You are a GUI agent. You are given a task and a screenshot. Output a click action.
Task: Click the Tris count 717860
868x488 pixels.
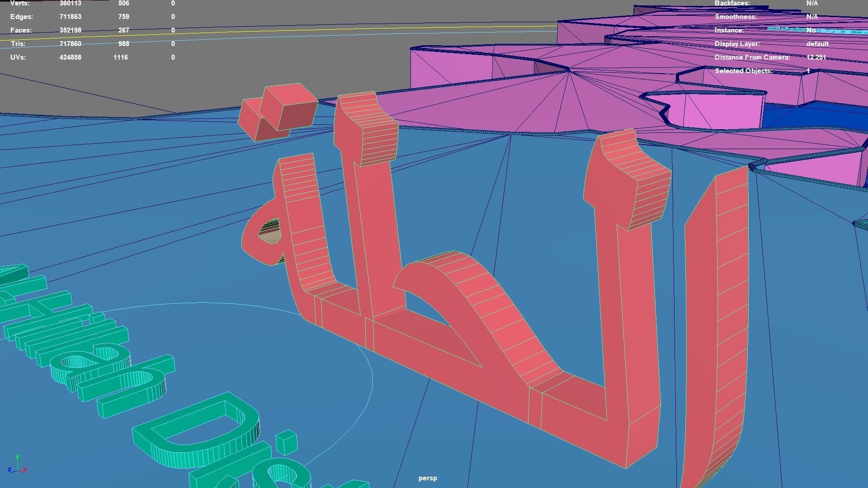pos(70,44)
